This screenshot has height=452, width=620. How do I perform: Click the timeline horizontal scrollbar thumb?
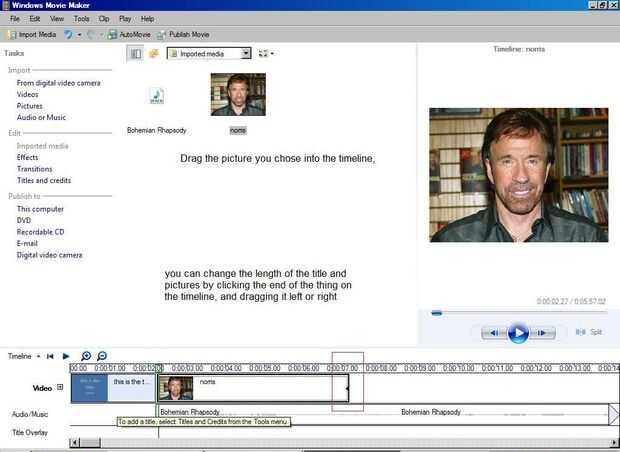tap(90, 442)
